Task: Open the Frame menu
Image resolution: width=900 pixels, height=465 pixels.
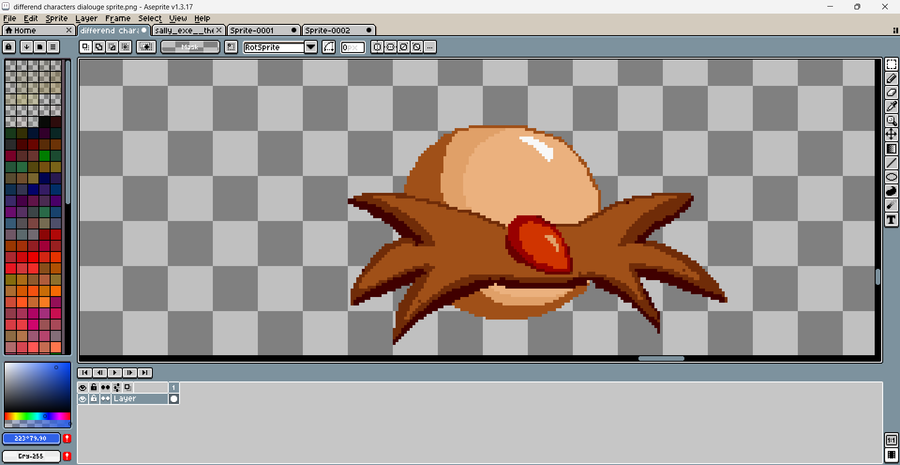Action: point(118,18)
